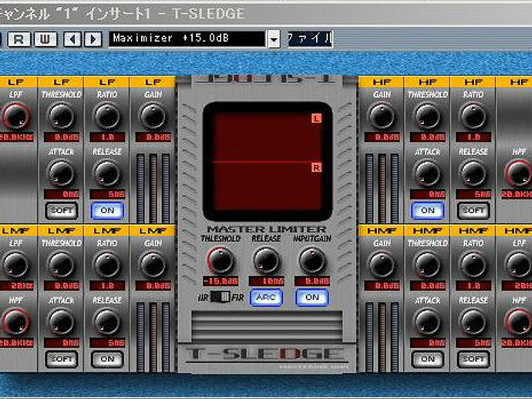Toggle the HMF SOFT button
This screenshot has height=399, width=532.
point(473,360)
